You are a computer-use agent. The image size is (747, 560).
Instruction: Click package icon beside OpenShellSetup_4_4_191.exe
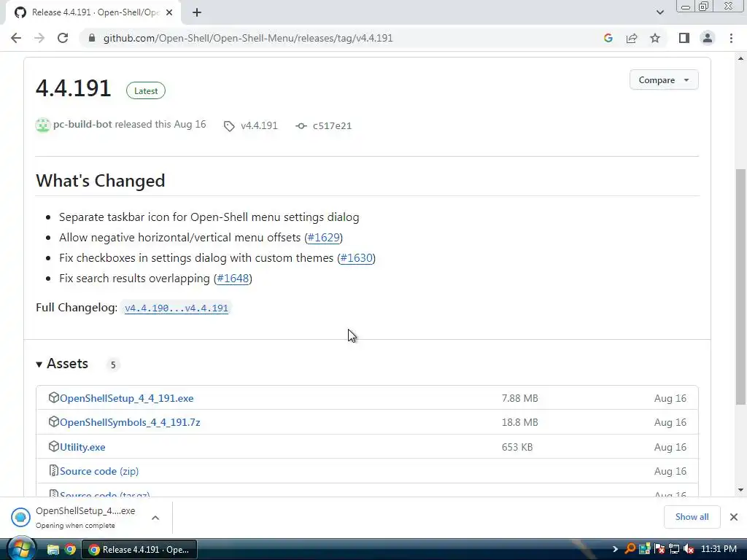point(53,397)
